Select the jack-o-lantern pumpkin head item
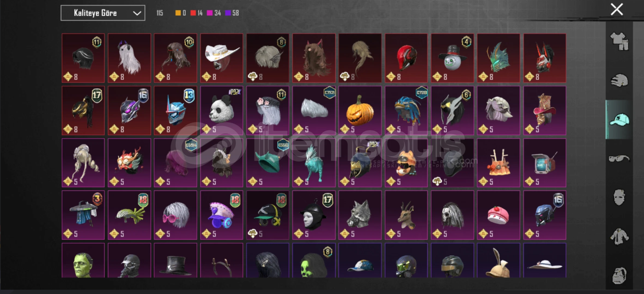Screen dimensions: 644x294 360,110
